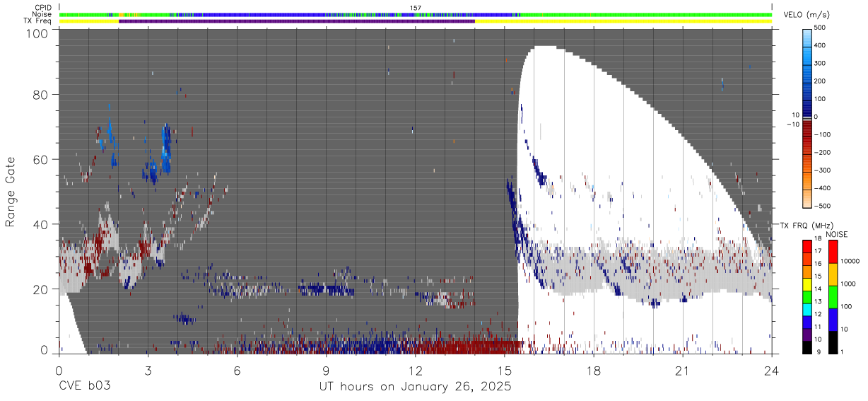This screenshot has width=868, height=401.
Task: Click the 9 label on TX FRQ legend
Action: pos(819,351)
